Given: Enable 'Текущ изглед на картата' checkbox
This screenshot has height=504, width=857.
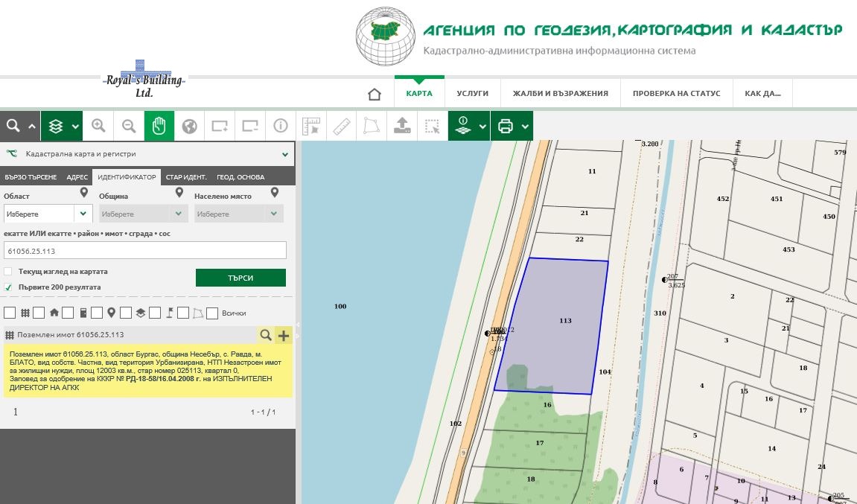Looking at the screenshot, I should [x=8, y=272].
